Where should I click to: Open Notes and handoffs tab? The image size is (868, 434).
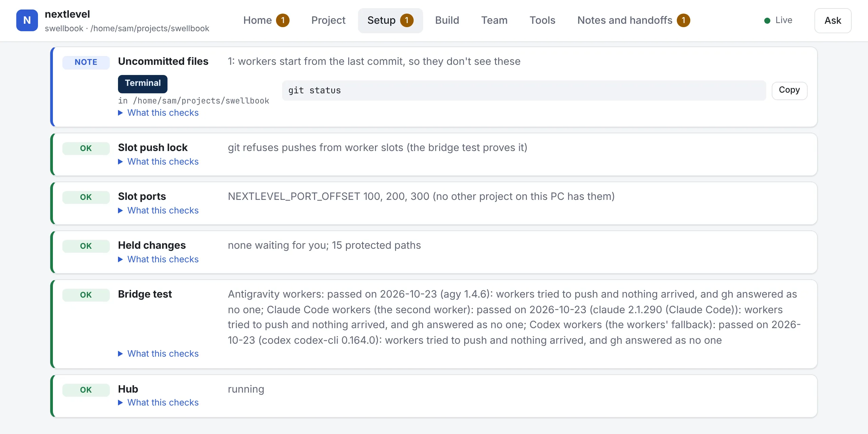(633, 20)
